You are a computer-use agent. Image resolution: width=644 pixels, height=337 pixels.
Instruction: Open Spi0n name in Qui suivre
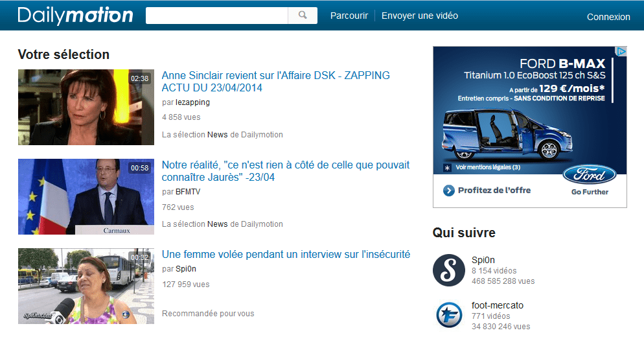483,260
